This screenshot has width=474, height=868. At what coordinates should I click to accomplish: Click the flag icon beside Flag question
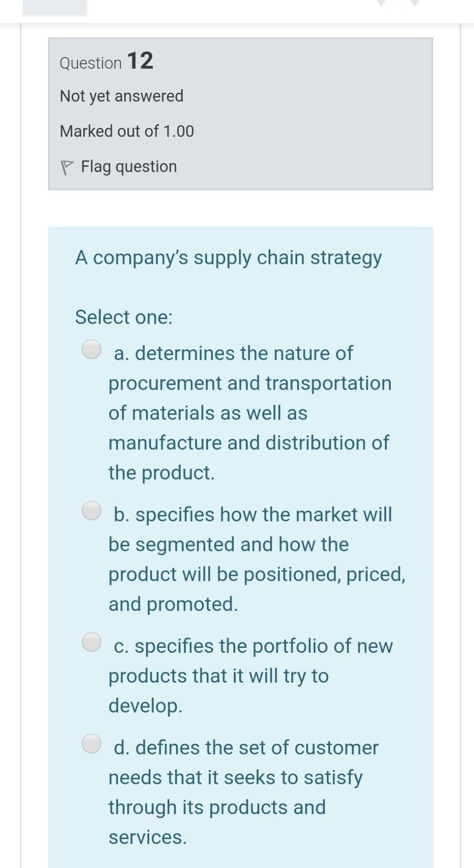tap(67, 166)
